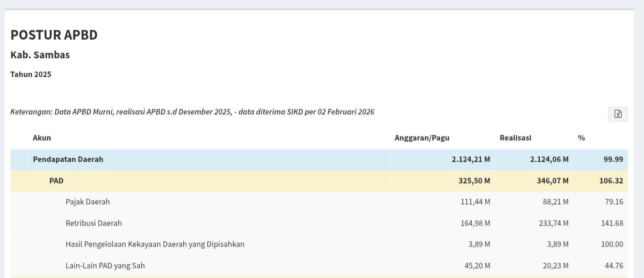The image size is (644, 278).
Task: Select the Kab. Sambas subtitle
Action: point(40,55)
